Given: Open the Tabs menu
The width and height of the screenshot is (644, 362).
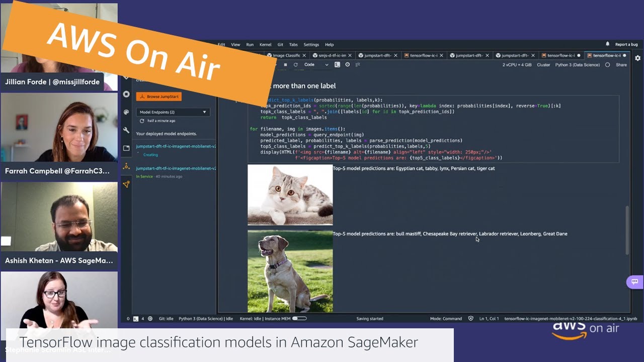Looking at the screenshot, I should click(x=293, y=45).
